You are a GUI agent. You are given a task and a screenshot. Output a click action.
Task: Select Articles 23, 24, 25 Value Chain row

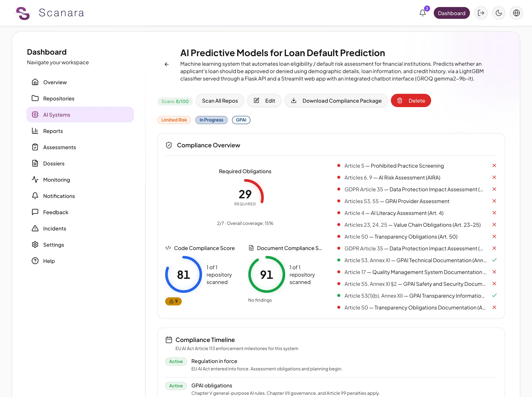coord(417,225)
